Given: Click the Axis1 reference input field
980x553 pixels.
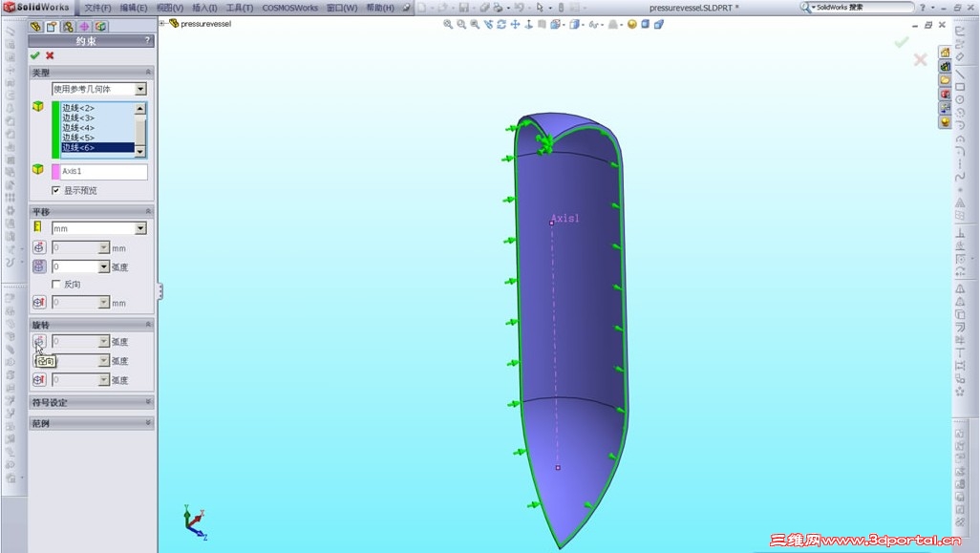Looking at the screenshot, I should coord(104,171).
